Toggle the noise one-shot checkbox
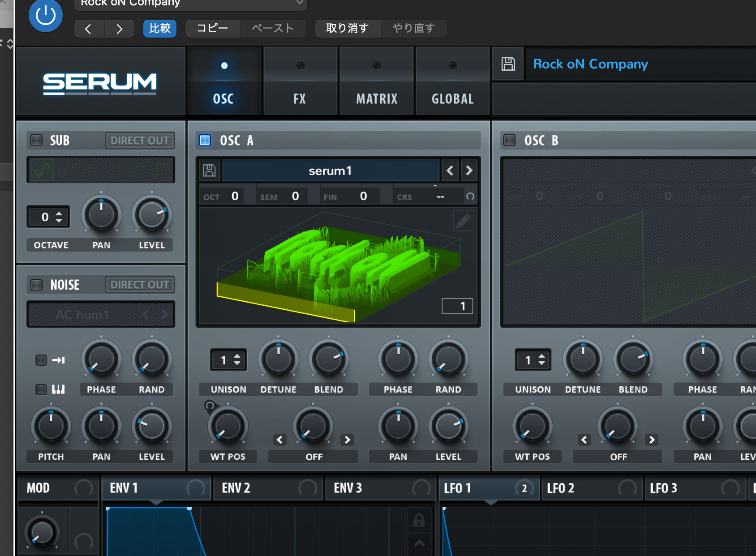756x556 pixels. pyautogui.click(x=41, y=360)
